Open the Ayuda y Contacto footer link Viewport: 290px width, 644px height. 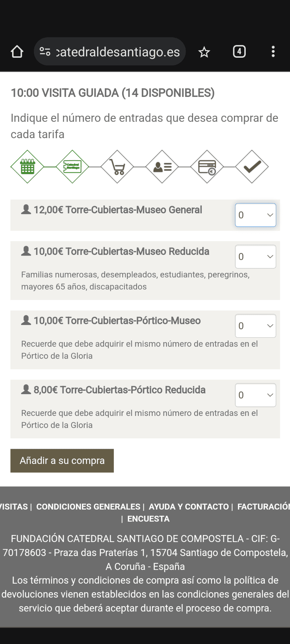(x=189, y=506)
